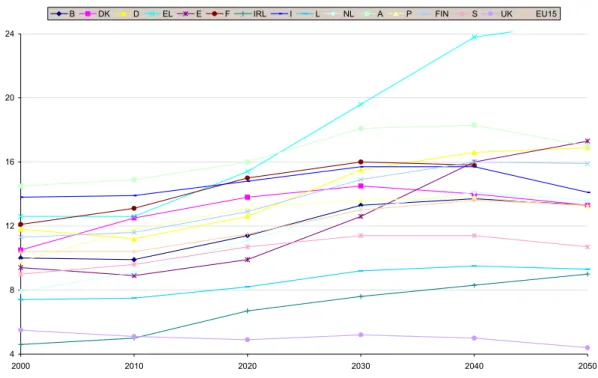Click the 8 label on vertical axis

(11, 290)
